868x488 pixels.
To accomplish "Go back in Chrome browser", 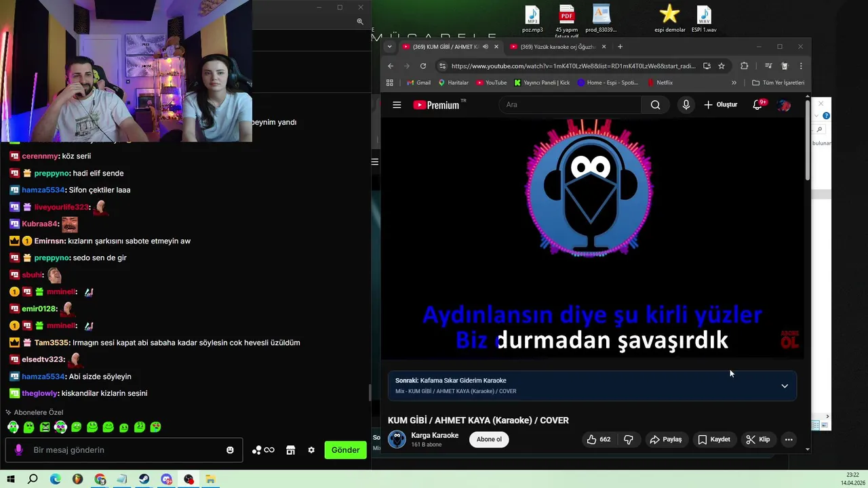I will pyautogui.click(x=391, y=66).
